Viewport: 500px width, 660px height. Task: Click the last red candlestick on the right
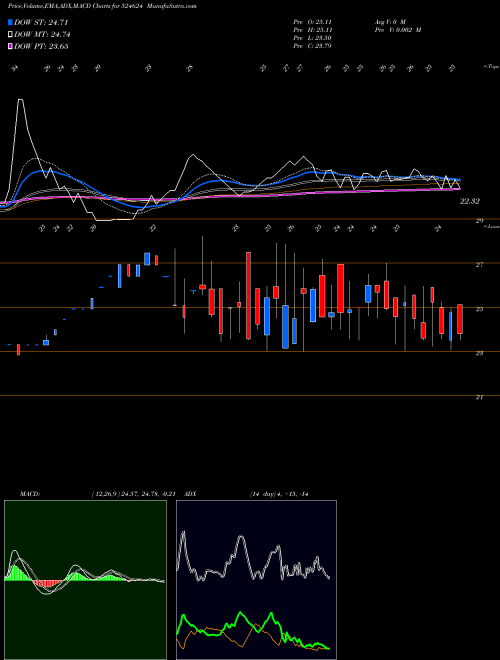(x=460, y=319)
